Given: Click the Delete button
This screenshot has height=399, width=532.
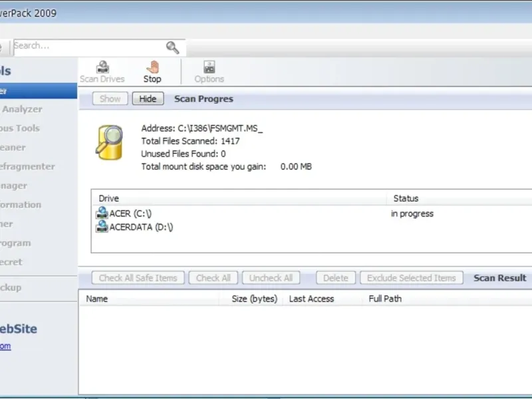Looking at the screenshot, I should click(336, 278).
